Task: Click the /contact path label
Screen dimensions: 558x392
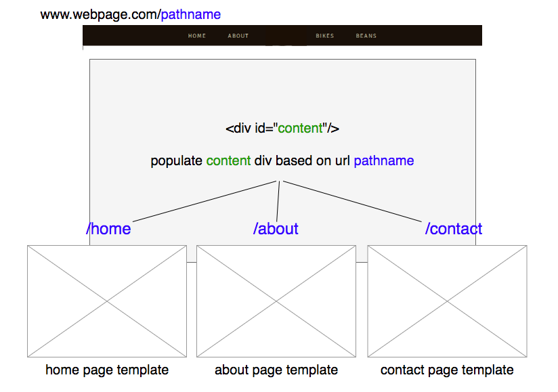Action: tap(454, 229)
